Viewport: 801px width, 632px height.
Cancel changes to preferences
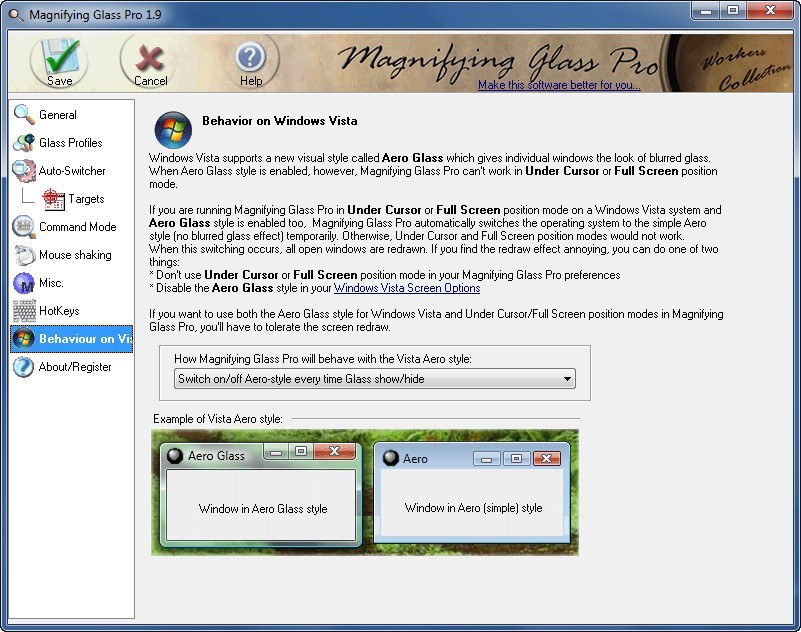[x=148, y=60]
